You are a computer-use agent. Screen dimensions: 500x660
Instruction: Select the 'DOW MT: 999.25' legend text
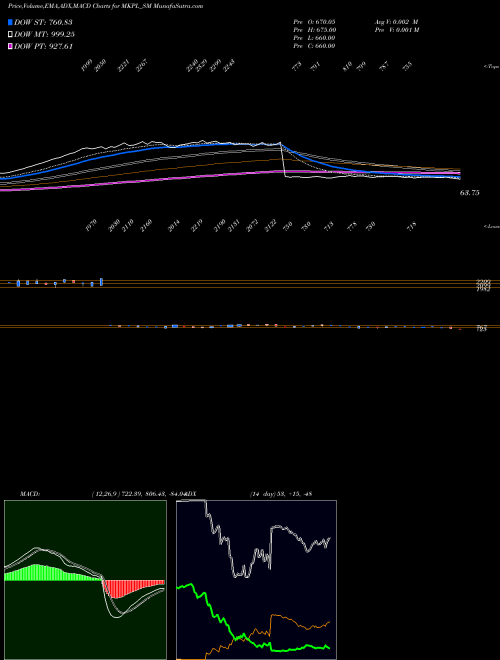[44, 35]
